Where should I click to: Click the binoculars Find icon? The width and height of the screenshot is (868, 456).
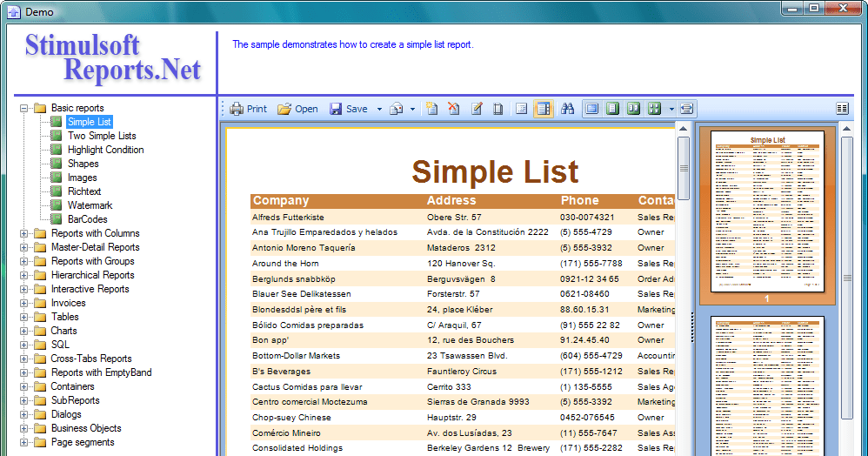567,109
